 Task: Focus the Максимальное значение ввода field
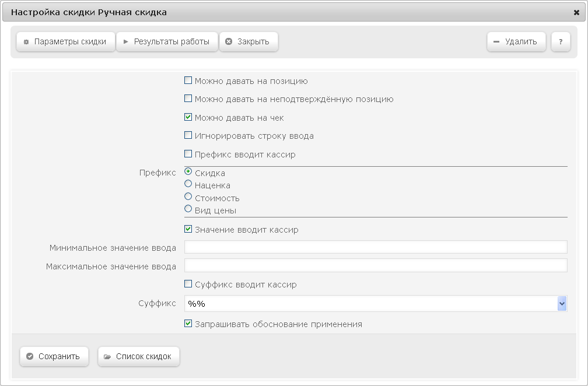(x=376, y=265)
